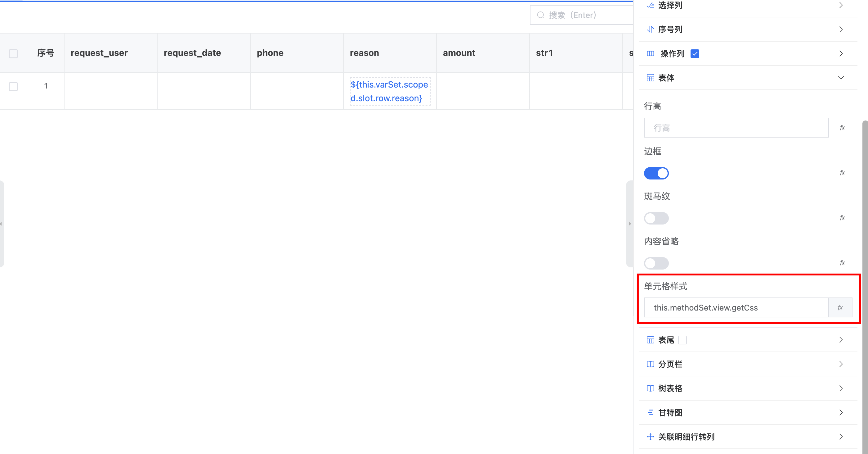
Task: Click the phone column header
Action: (297, 53)
